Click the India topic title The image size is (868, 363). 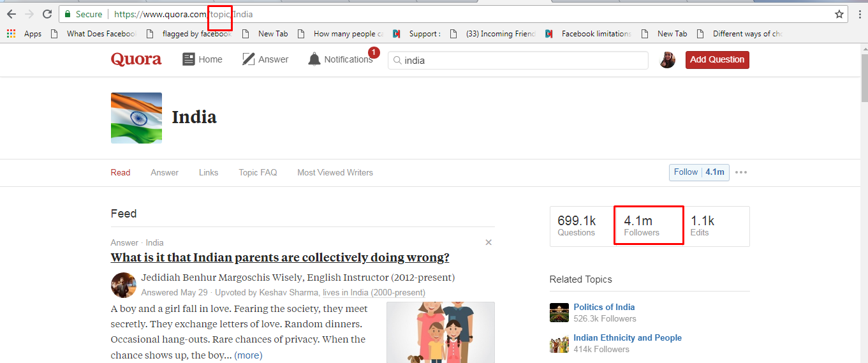pyautogui.click(x=195, y=117)
